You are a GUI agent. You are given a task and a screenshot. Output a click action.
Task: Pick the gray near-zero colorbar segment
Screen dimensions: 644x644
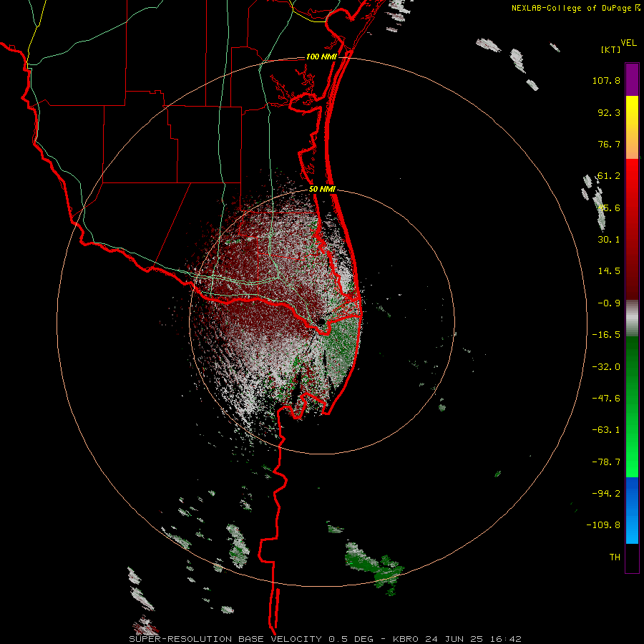tap(632, 318)
